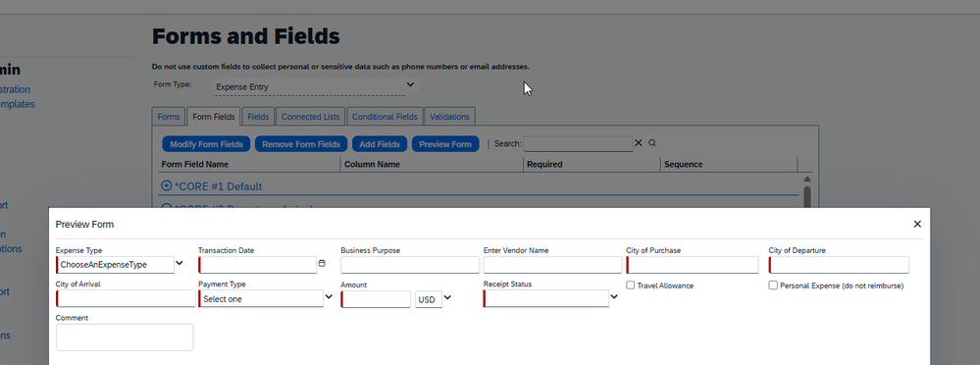Switch to the Forms tab
Viewport: 980px width, 365px height.
(169, 117)
